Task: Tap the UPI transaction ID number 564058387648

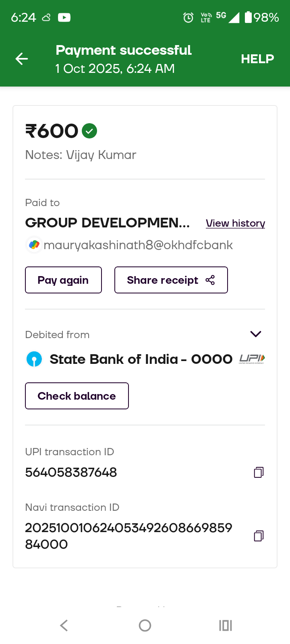Action: click(71, 472)
